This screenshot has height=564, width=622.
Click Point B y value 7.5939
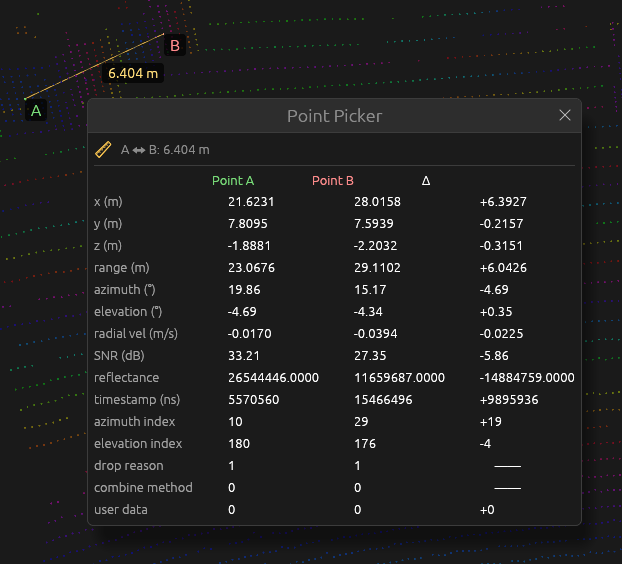point(374,224)
